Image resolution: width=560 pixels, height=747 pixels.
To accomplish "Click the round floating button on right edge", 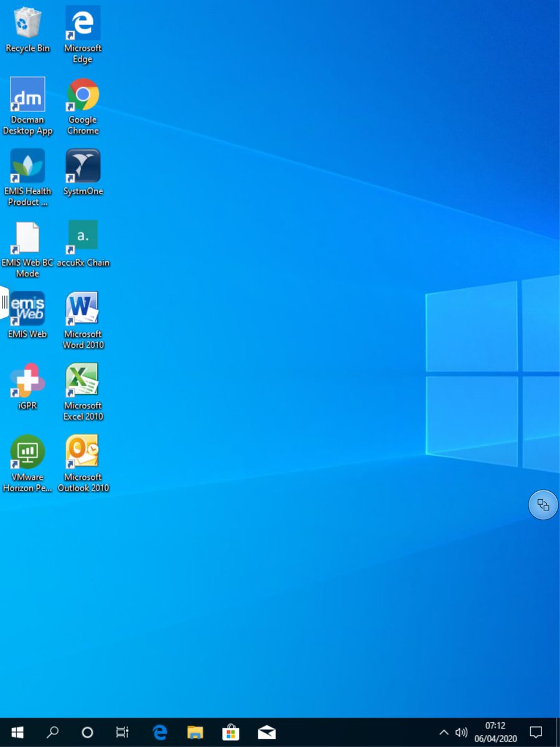I will click(543, 504).
